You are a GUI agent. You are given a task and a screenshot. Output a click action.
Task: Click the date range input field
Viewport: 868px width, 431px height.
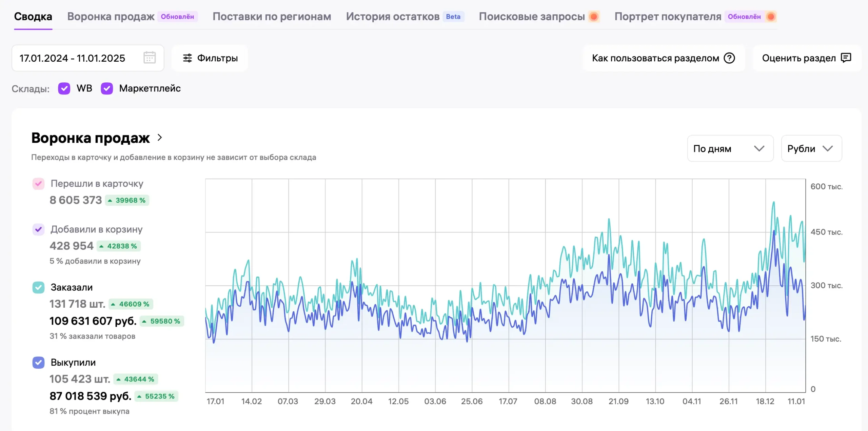tap(72, 58)
